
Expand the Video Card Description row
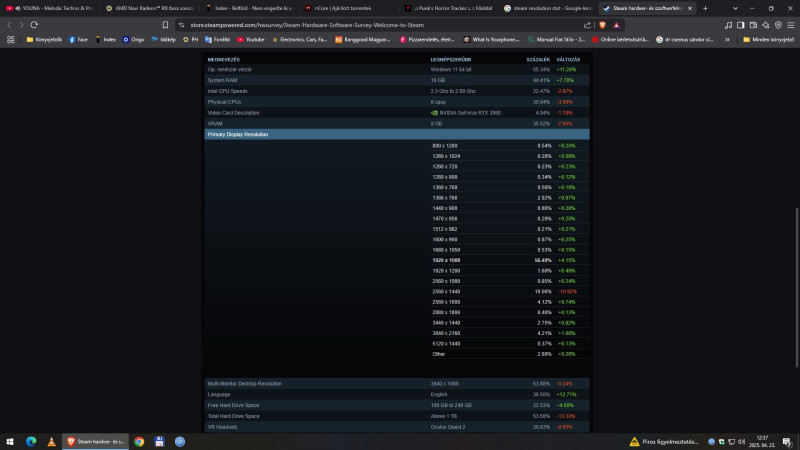[x=397, y=113]
